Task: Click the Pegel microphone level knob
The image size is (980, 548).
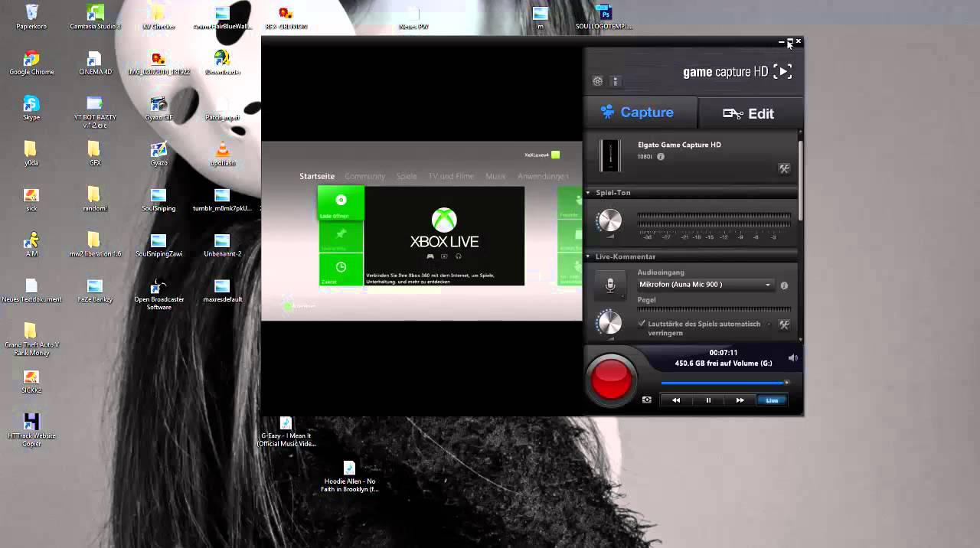Action: coord(609,322)
